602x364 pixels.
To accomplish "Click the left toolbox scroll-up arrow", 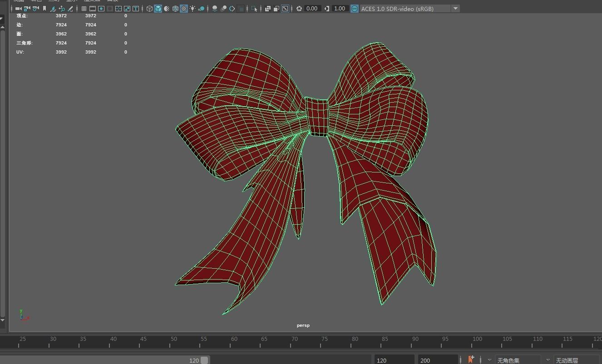I will 2,27.
